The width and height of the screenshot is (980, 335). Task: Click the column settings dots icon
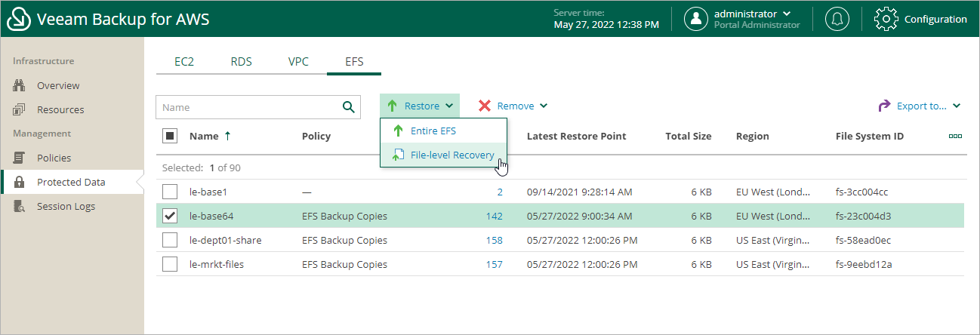955,137
